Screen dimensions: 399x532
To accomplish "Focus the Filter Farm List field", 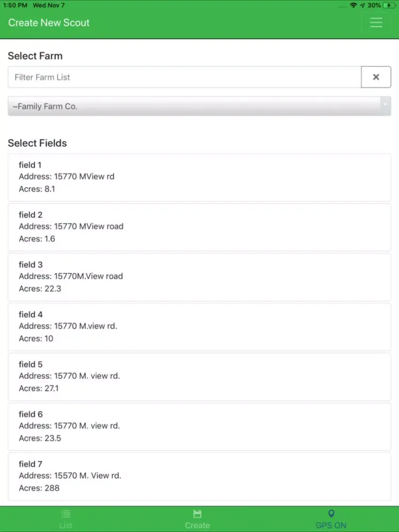I will 185,77.
